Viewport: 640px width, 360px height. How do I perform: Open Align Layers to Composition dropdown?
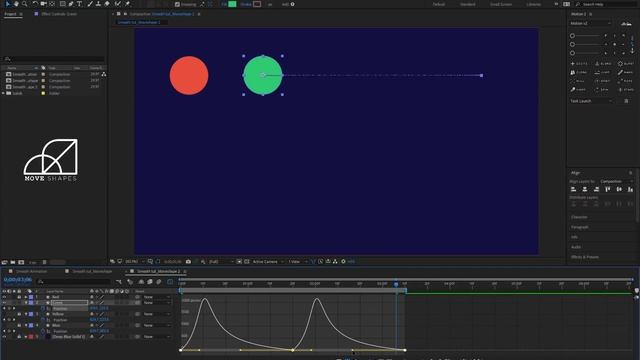click(x=616, y=181)
